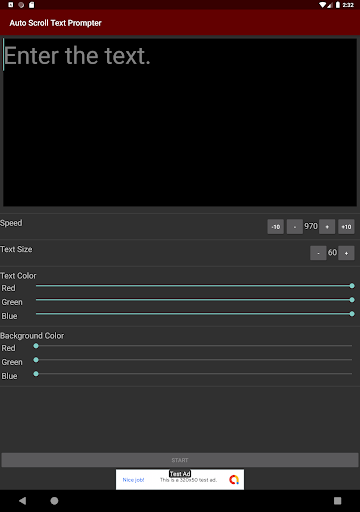
Task: Decrease speed by one
Action: pos(295,227)
